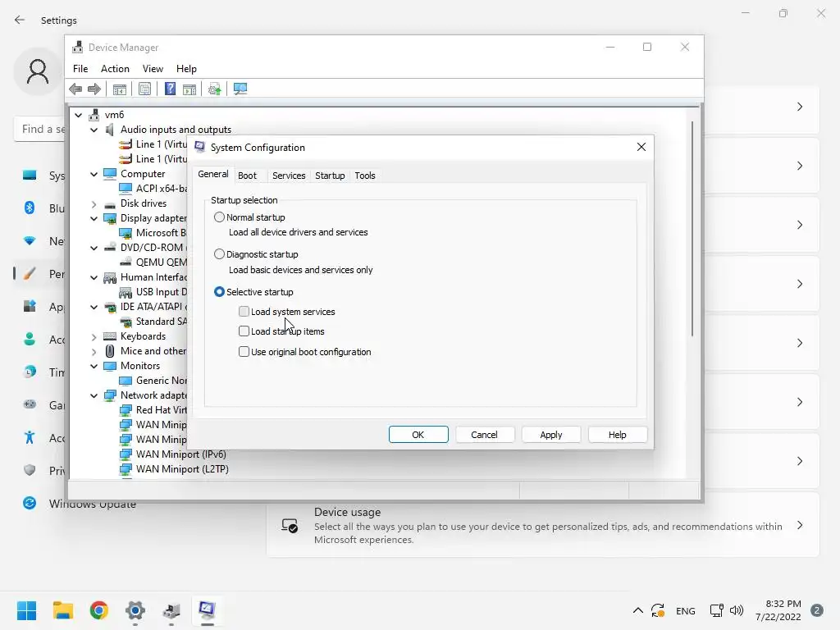Click the Gaming controller icon in Settings sidebar

(30, 404)
